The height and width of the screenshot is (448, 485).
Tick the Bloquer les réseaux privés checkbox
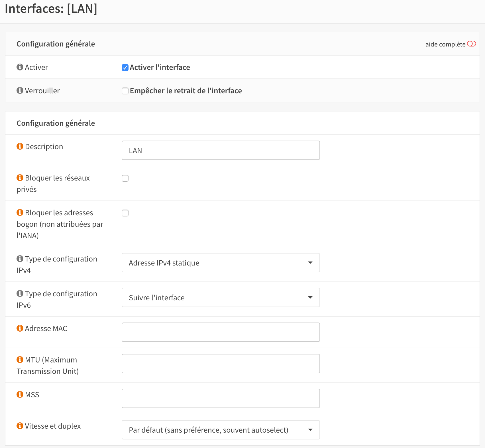tap(125, 178)
